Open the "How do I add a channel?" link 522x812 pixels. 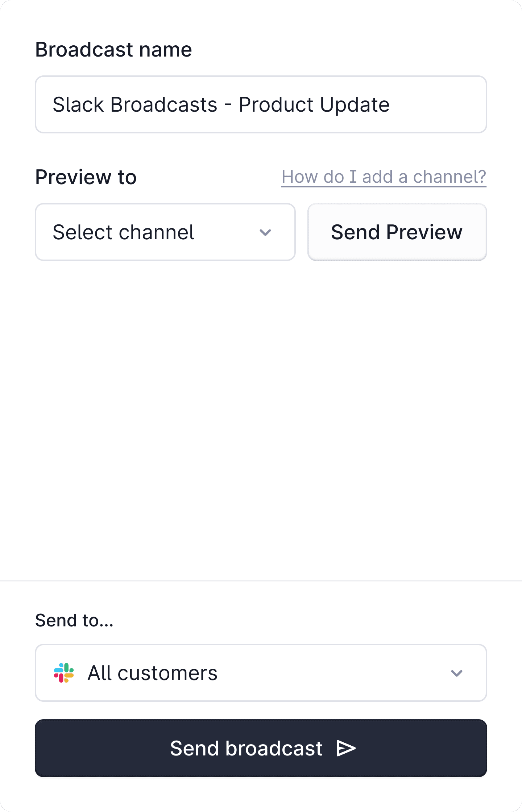(x=384, y=177)
